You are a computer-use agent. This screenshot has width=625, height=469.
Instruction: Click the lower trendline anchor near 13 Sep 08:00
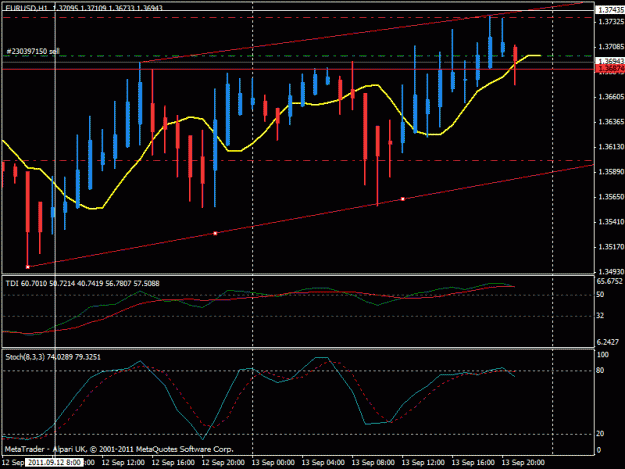click(403, 198)
